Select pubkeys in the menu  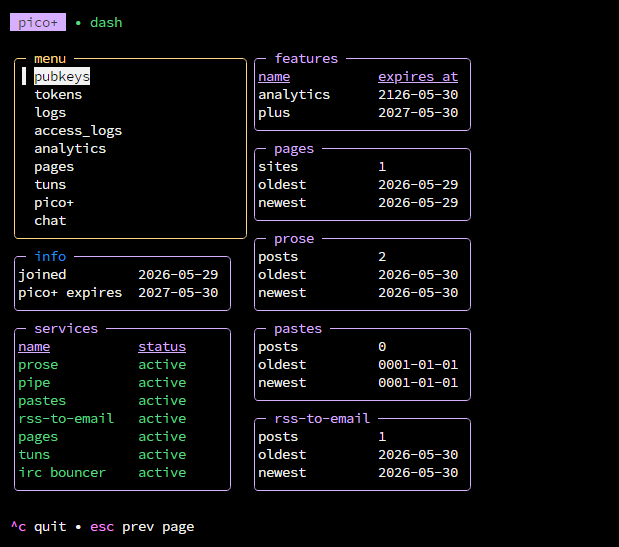coord(62,76)
